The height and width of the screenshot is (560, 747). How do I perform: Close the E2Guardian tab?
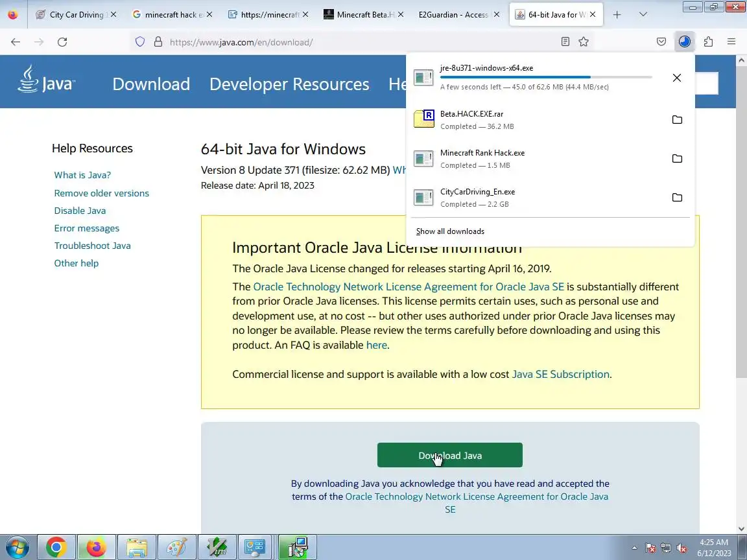[x=497, y=15]
